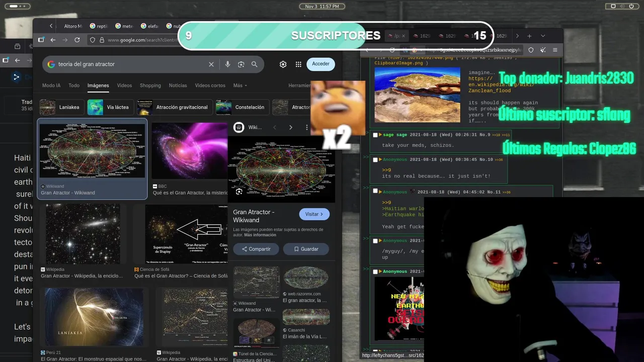Expand post No.11 arrow menu
The width and height of the screenshot is (644, 362).
[380, 192]
